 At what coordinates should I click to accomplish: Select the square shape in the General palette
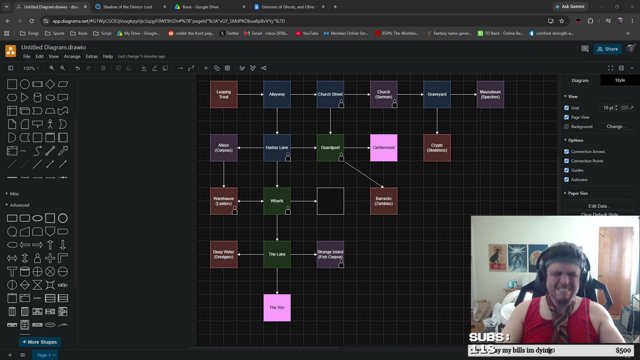[12, 84]
